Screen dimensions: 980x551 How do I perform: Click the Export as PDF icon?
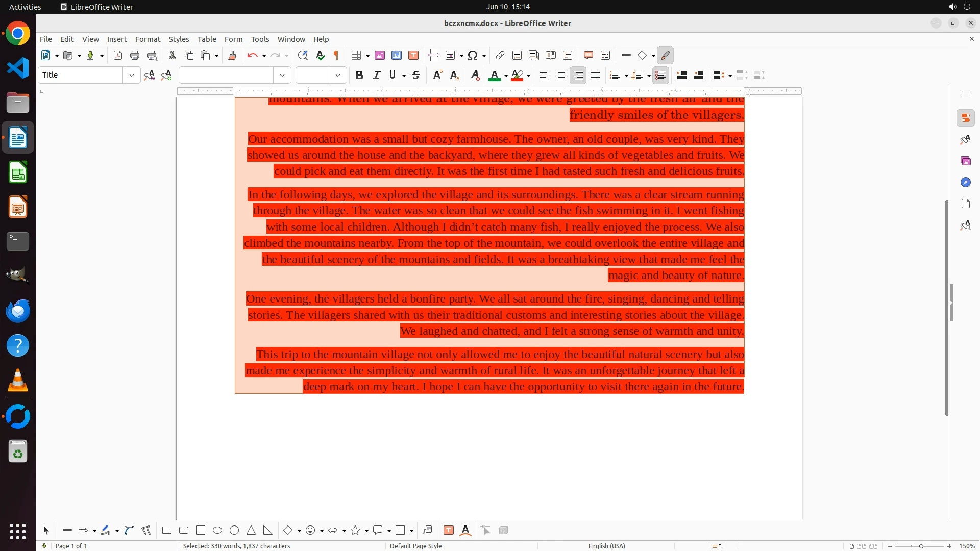(x=118, y=56)
